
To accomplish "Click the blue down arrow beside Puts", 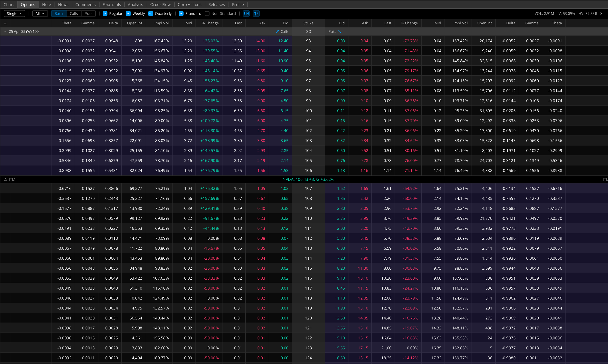I will [340, 31].
